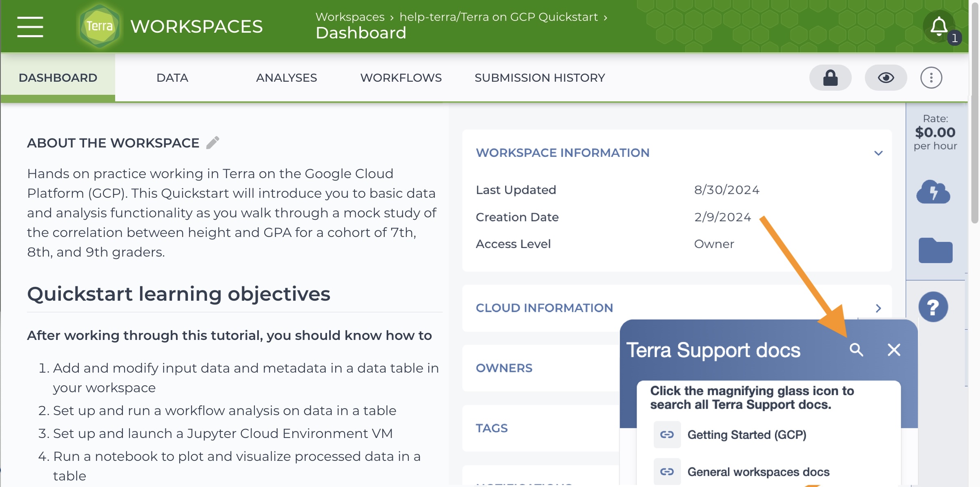Click the workspace lock icon
Screen dimensions: 980x487
[830, 78]
